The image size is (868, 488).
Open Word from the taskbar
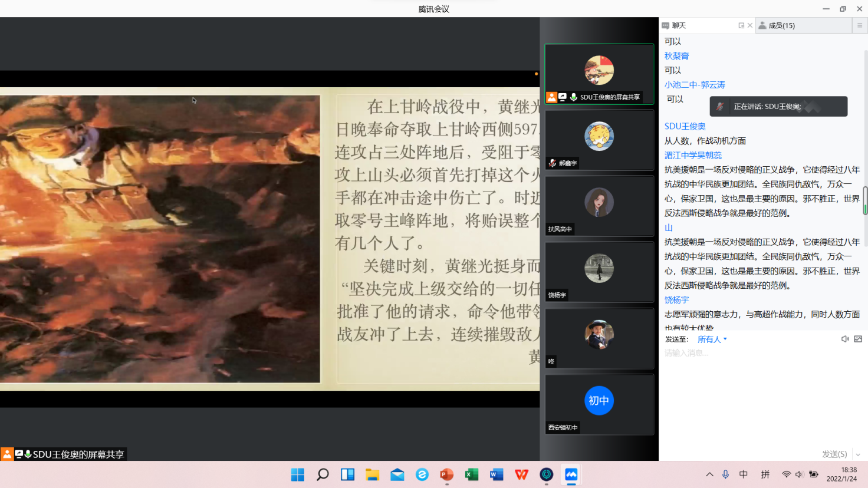click(x=497, y=474)
